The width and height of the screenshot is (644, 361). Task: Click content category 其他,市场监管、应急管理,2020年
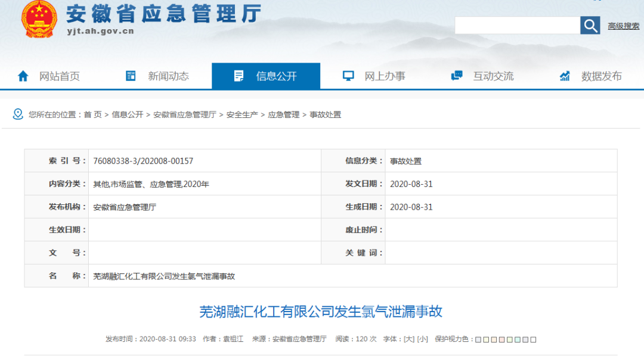click(x=151, y=184)
